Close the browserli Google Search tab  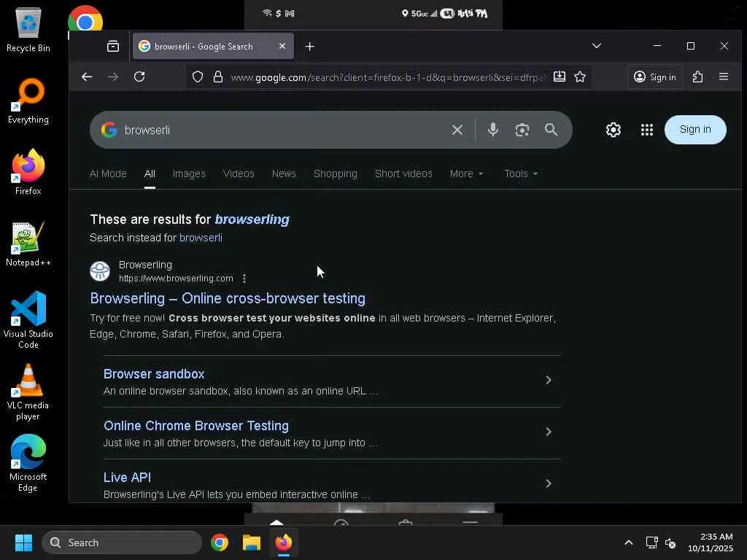coord(282,46)
